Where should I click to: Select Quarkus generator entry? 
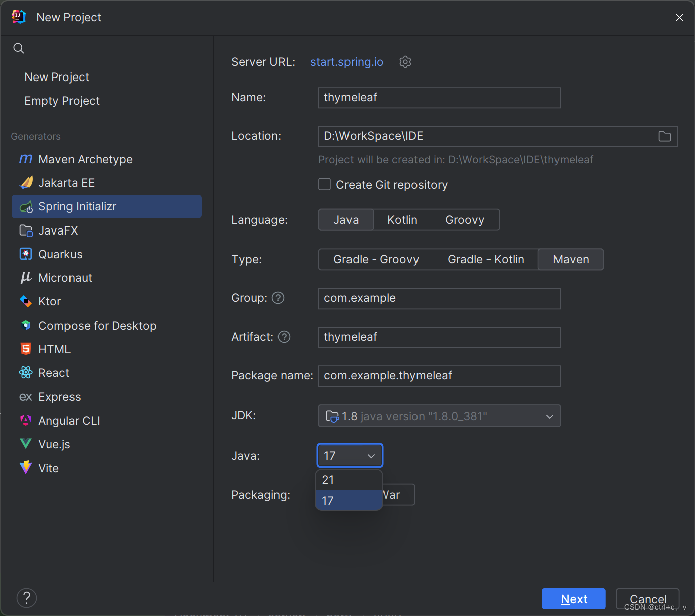tap(107, 254)
